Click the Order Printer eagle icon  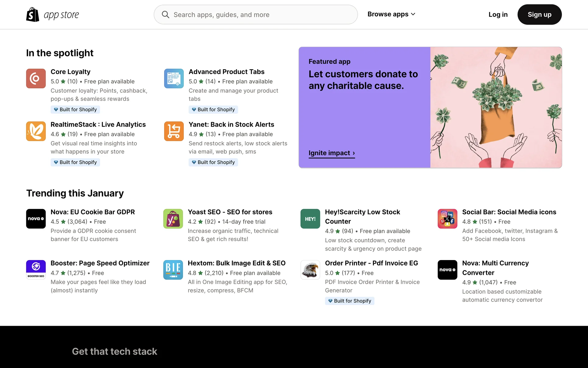point(310,270)
